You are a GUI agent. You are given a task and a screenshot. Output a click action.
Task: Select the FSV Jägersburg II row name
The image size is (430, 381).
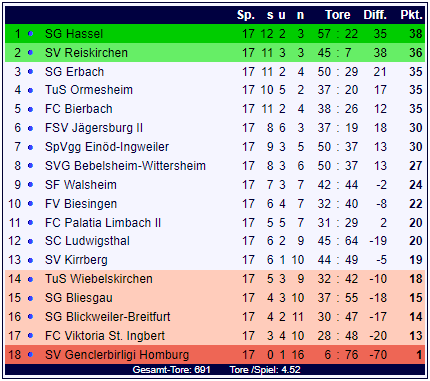click(x=94, y=128)
